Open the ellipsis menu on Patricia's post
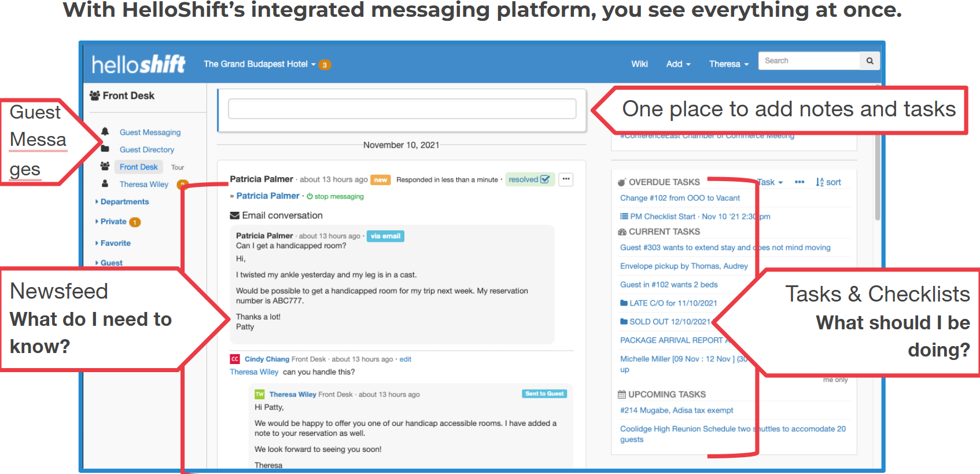The image size is (980, 474). (566, 179)
